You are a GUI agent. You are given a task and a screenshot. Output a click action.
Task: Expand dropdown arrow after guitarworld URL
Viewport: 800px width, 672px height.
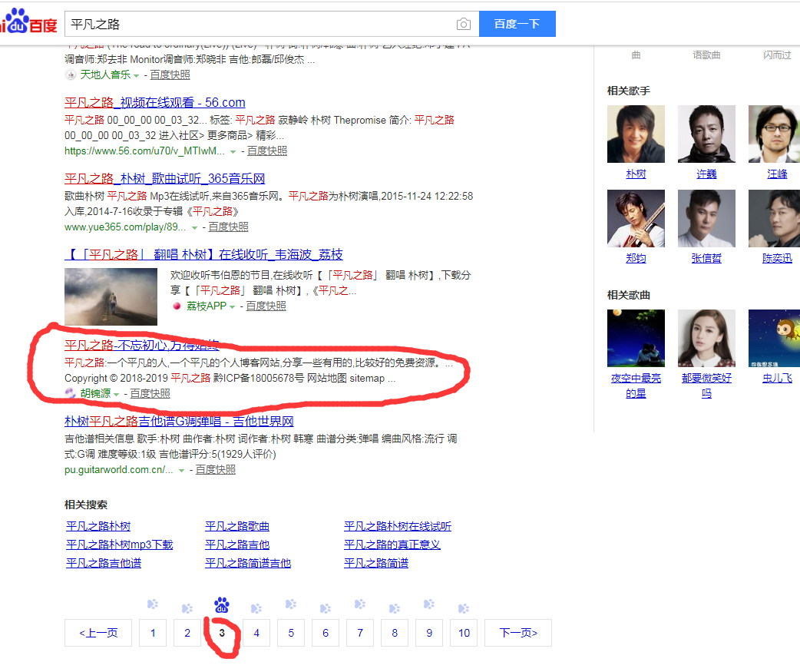(x=182, y=470)
